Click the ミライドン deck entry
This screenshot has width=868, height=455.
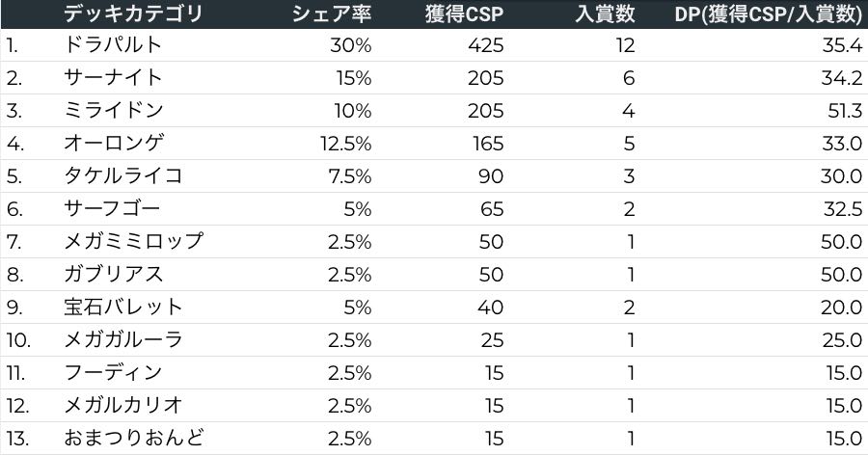click(112, 110)
